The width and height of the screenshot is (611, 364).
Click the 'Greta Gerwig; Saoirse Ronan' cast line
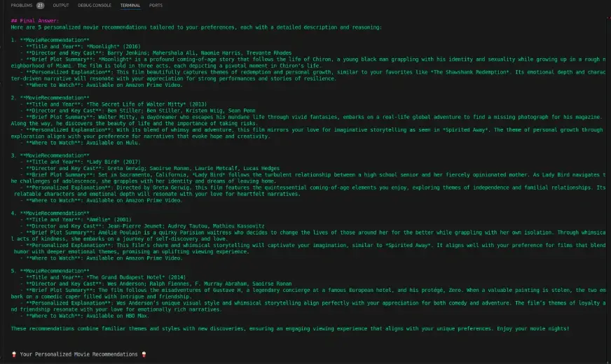(150, 168)
